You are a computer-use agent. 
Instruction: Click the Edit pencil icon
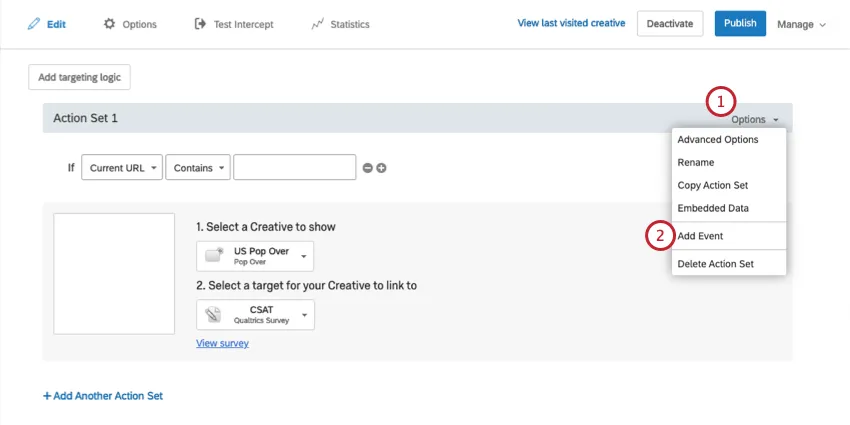pyautogui.click(x=34, y=24)
